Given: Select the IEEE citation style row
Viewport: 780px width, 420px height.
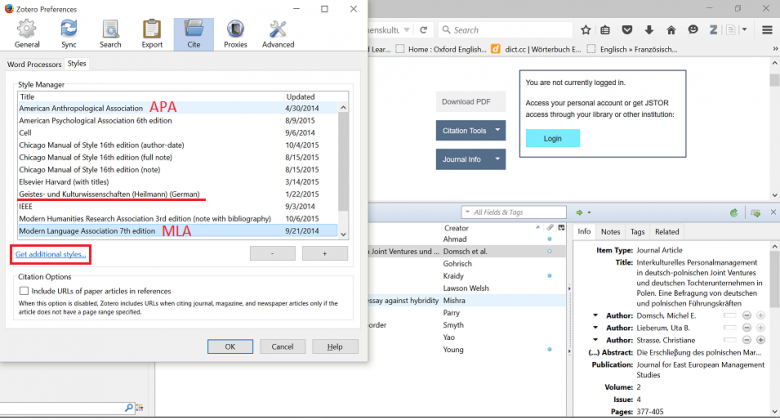Looking at the screenshot, I should [x=178, y=206].
